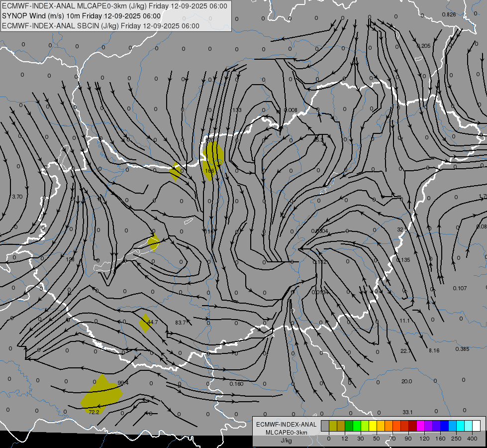Click the map value '0.385'

pos(462,349)
